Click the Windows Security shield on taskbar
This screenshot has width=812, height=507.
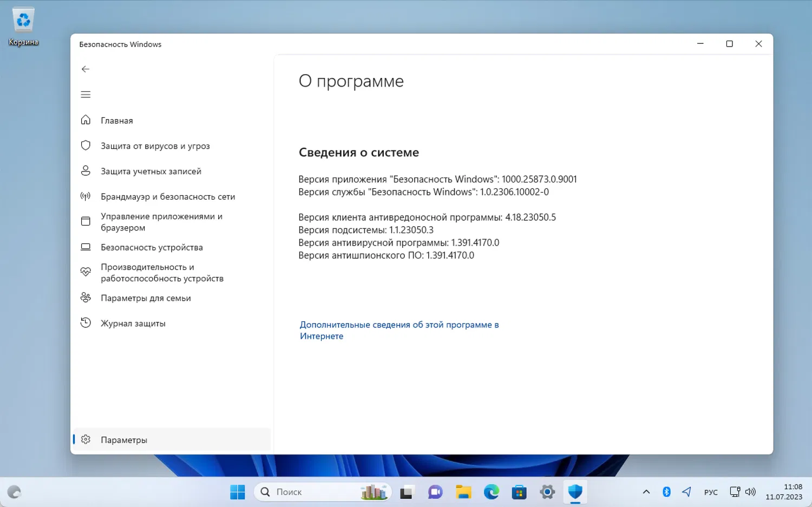coord(575,492)
